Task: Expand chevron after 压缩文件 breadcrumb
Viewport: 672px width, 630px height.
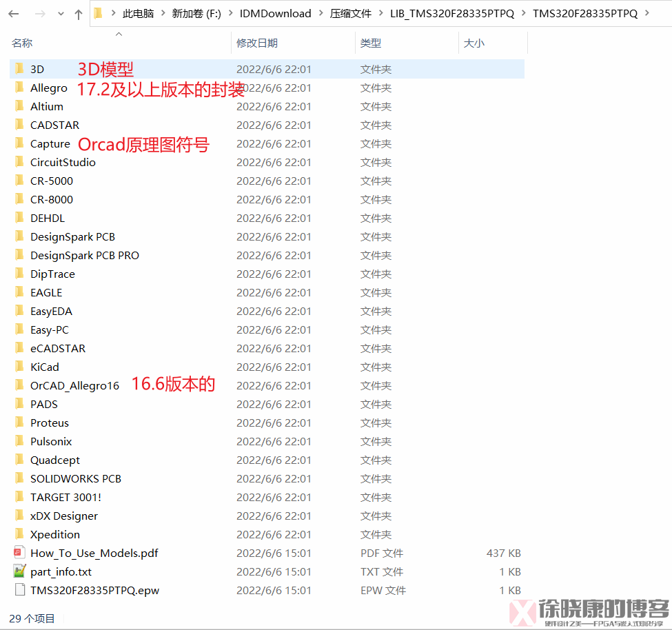Action: click(x=380, y=13)
